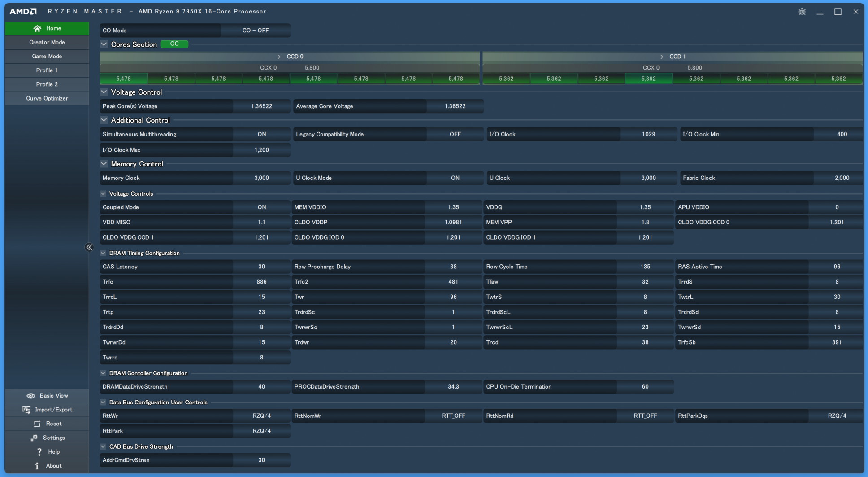
Task: Collapse sidebar with double-chevron icon
Action: click(x=89, y=247)
